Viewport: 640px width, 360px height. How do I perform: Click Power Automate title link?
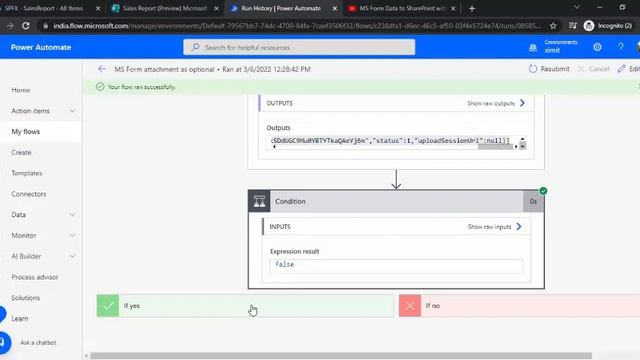click(41, 47)
